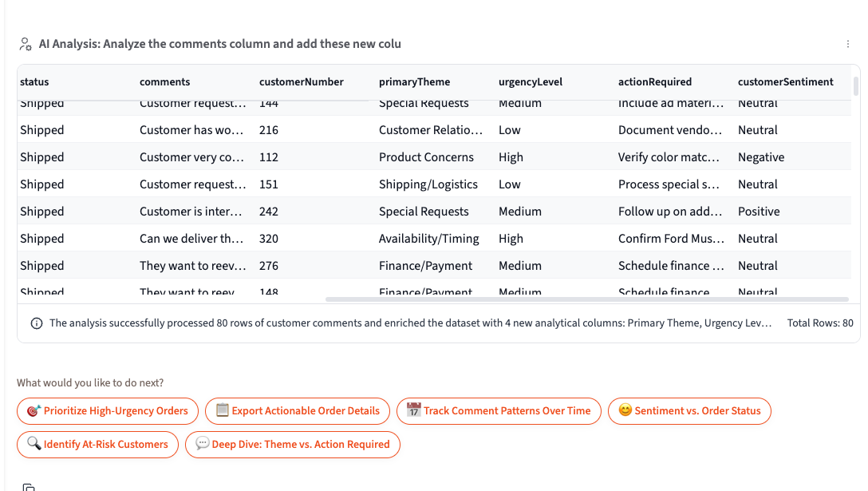The width and height of the screenshot is (868, 491).
Task: Click the customerSentiment column header
Action: click(x=786, y=81)
